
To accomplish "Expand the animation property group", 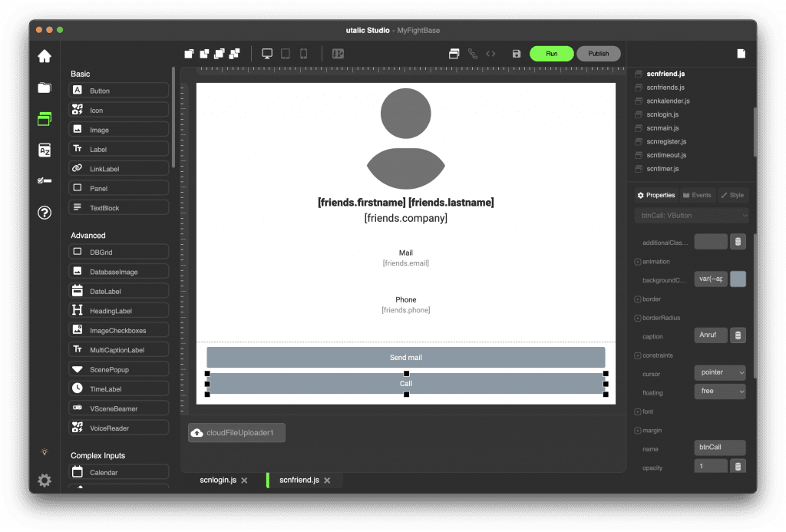I will coord(638,262).
